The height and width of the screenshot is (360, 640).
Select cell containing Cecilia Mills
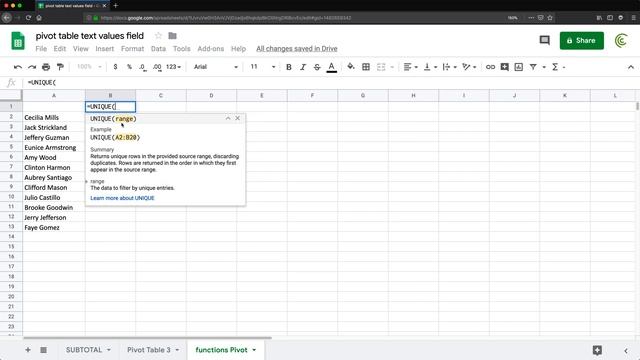54,117
